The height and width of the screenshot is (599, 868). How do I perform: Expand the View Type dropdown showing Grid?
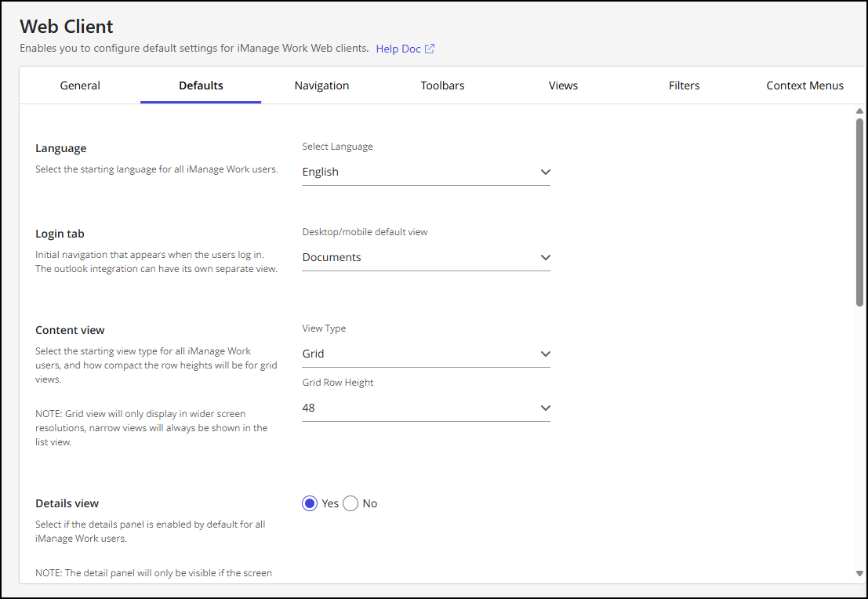426,354
